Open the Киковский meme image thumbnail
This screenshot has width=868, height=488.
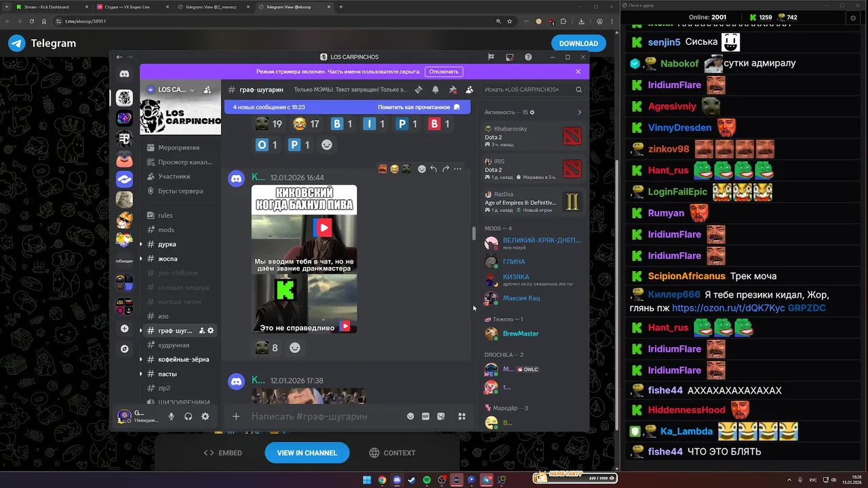(304, 259)
